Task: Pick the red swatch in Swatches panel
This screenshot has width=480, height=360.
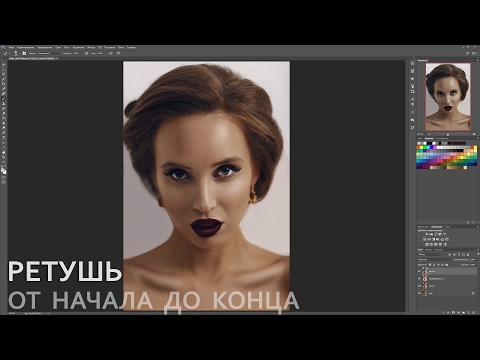Action: pos(418,147)
